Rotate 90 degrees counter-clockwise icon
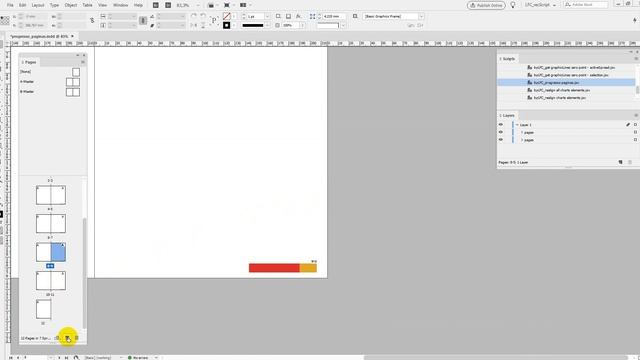The width and height of the screenshot is (640, 360). point(203,16)
